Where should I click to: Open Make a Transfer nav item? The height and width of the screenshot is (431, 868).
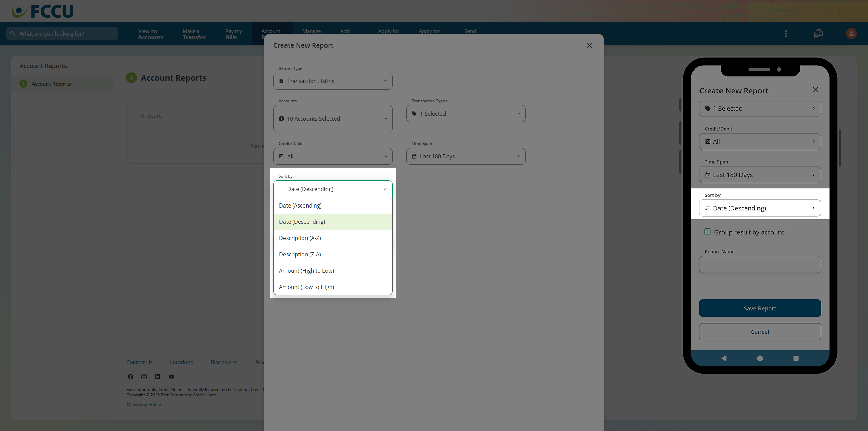[x=194, y=34]
